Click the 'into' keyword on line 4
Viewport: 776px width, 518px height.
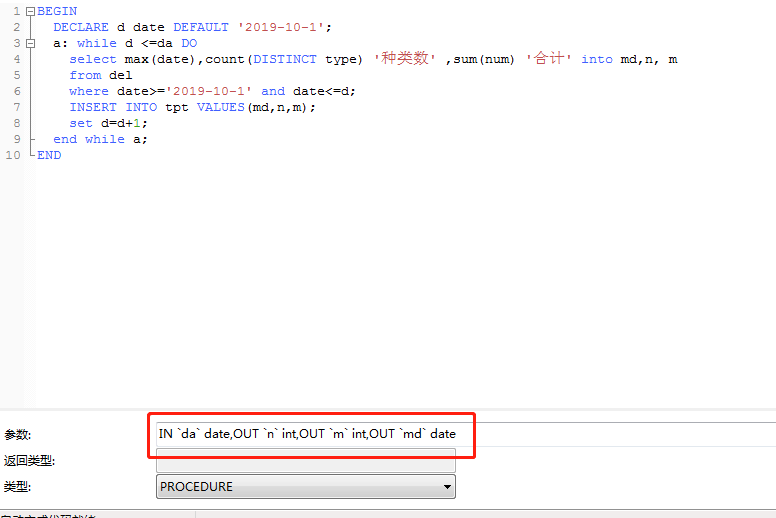tap(597, 59)
